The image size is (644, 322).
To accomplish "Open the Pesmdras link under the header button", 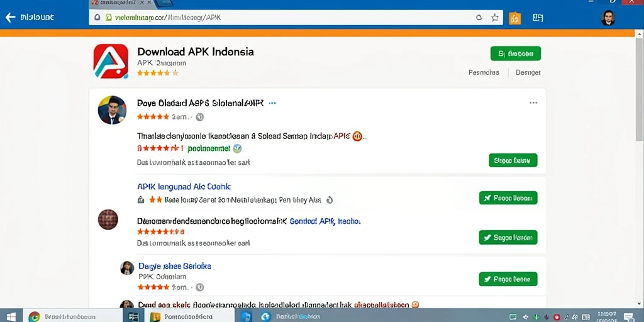I will pyautogui.click(x=484, y=72).
